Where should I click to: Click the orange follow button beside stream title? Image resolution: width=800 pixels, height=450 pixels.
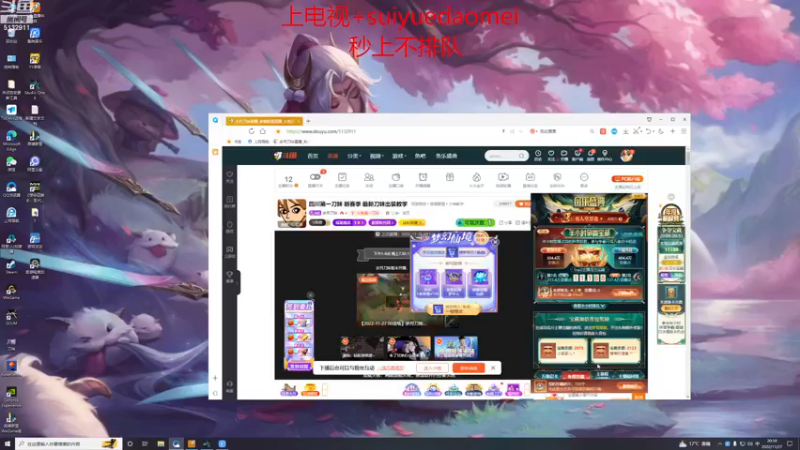523,204
